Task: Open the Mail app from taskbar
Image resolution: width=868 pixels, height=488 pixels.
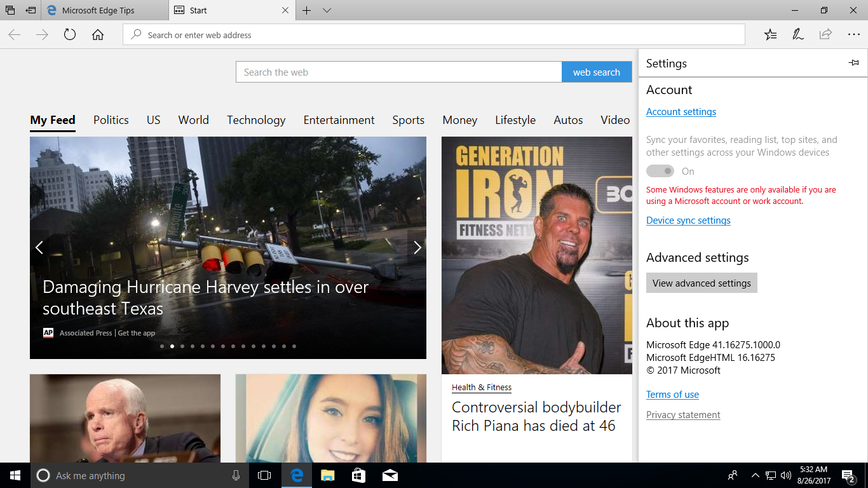Action: tap(390, 475)
